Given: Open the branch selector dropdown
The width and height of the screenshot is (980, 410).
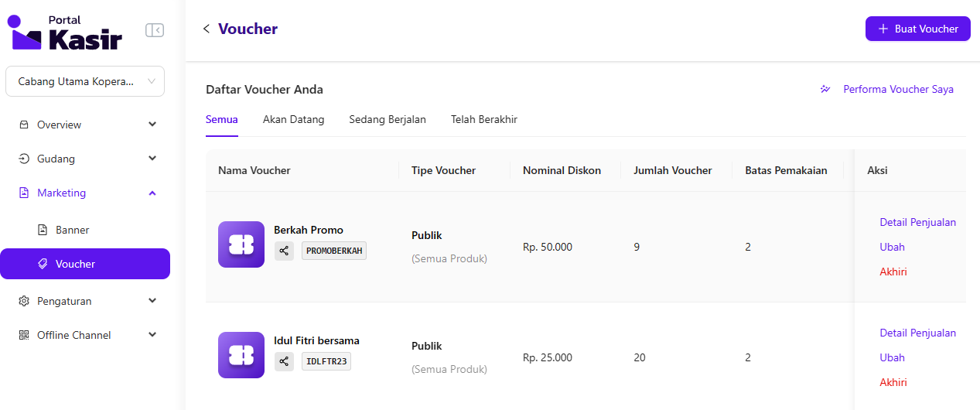Looking at the screenshot, I should click(x=85, y=81).
